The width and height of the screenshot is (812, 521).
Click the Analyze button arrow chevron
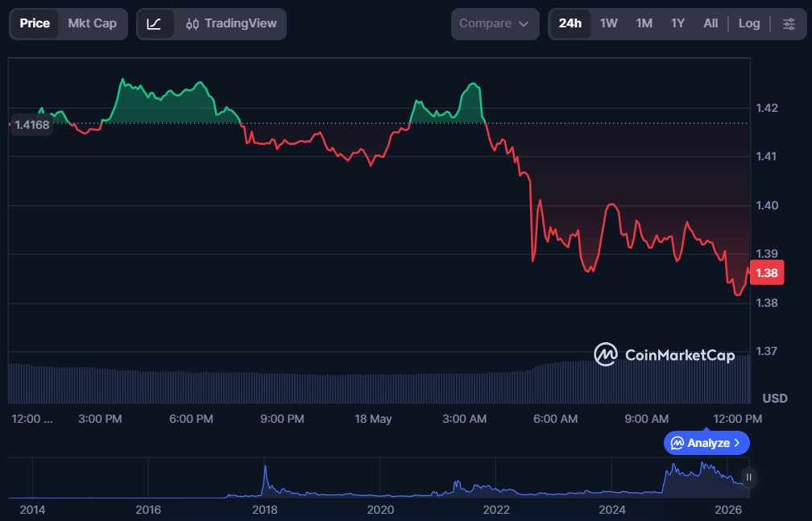[x=737, y=444]
